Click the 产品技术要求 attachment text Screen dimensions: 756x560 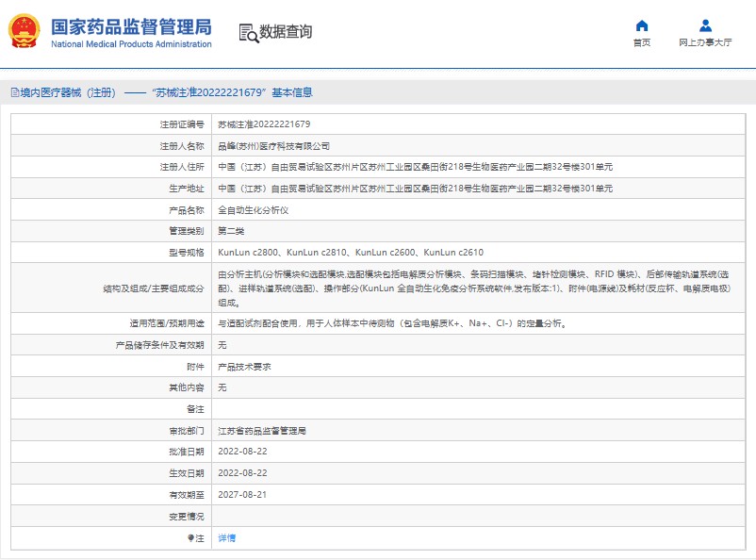244,366
